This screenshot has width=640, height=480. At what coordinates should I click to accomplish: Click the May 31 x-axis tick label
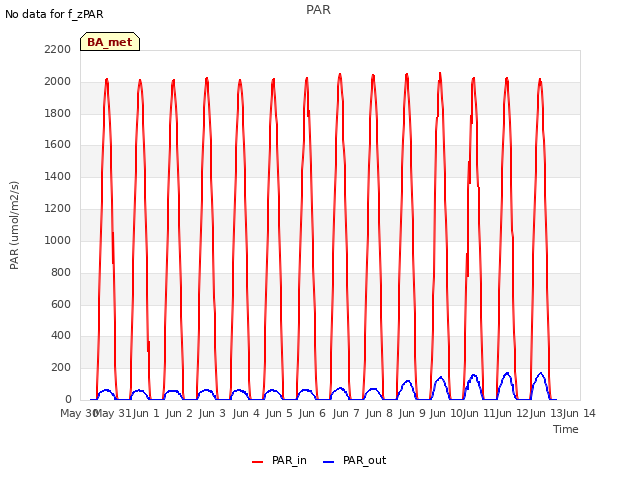(x=112, y=413)
